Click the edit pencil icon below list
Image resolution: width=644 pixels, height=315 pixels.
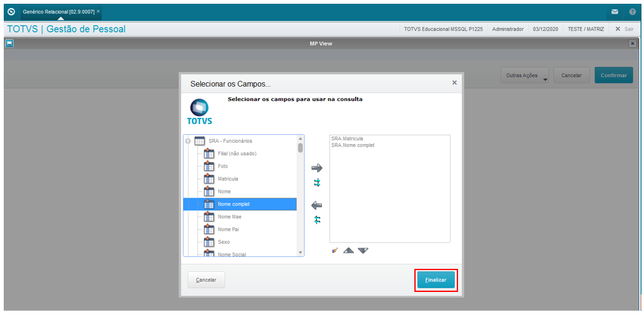point(334,250)
